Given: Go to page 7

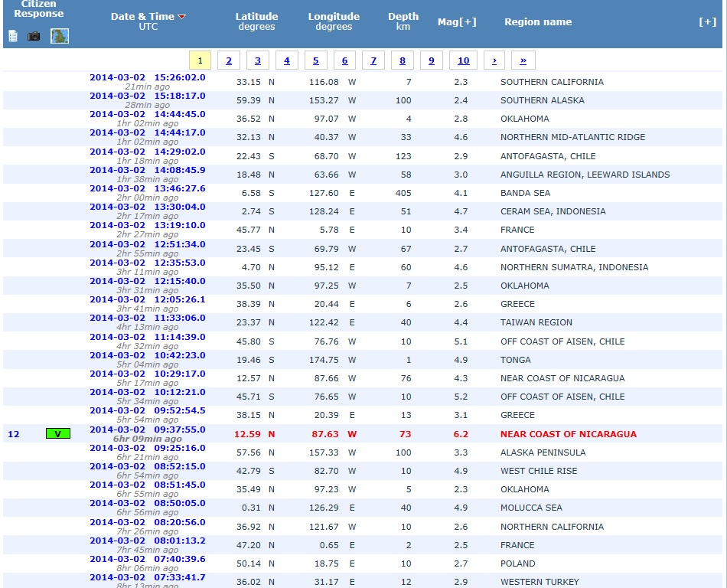Looking at the screenshot, I should pos(373,60).
